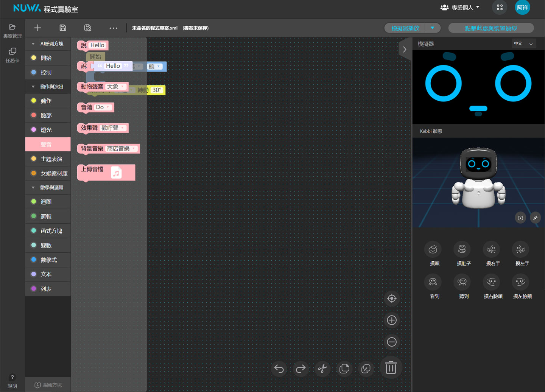Click the 模擬器播放 button
The height and width of the screenshot is (392, 545).
click(405, 28)
